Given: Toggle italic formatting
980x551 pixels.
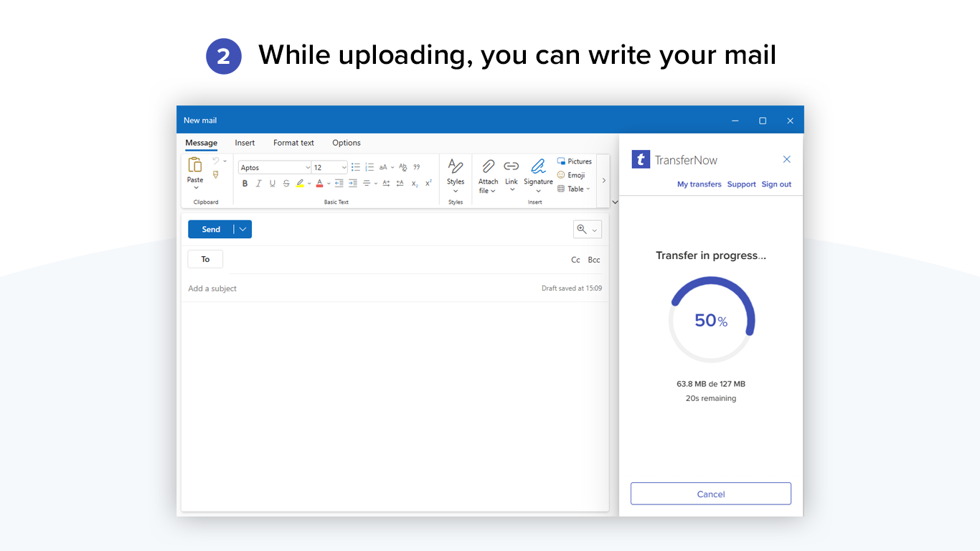Looking at the screenshot, I should 258,184.
